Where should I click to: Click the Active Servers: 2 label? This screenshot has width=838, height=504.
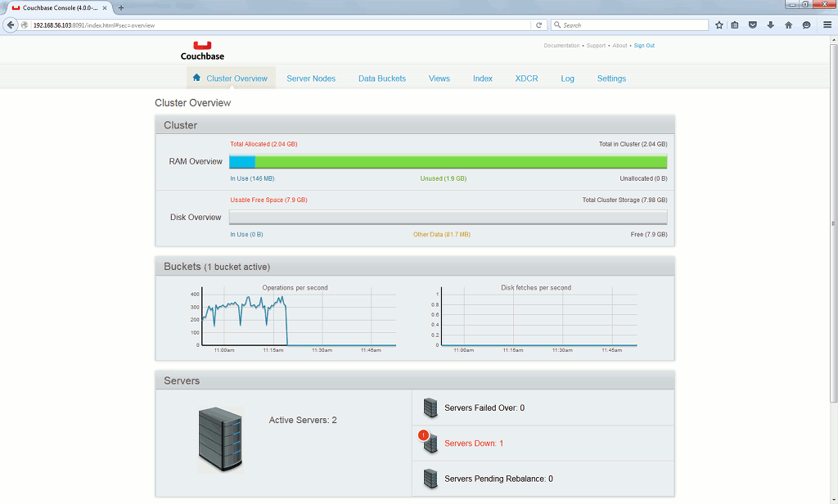(x=303, y=420)
